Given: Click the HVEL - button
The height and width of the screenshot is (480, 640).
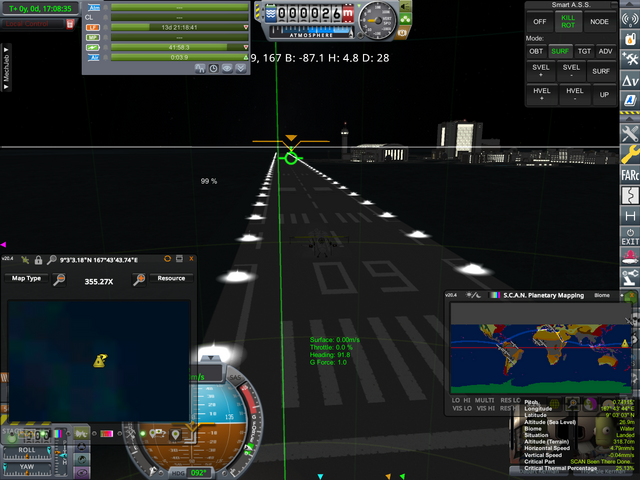Looking at the screenshot, I should click(x=574, y=94).
